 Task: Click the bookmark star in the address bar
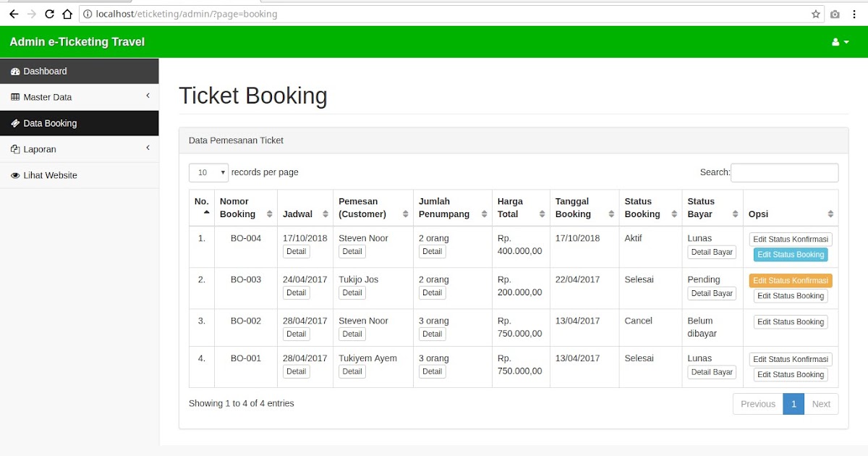(815, 13)
